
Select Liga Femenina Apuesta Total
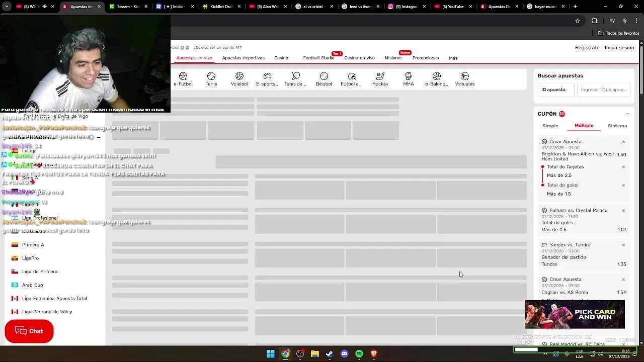(54, 299)
